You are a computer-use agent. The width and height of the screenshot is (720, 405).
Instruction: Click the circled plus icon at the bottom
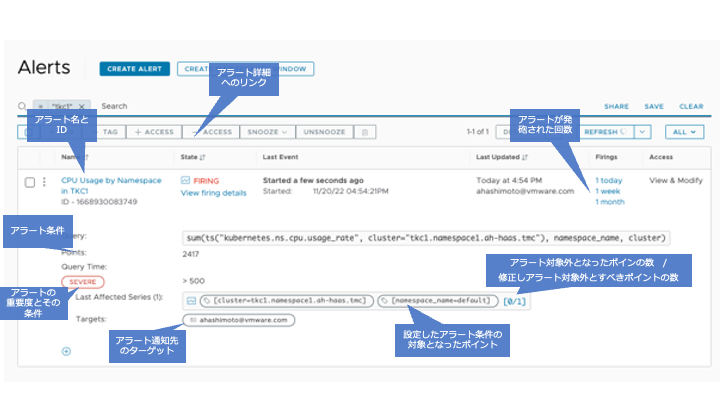66,351
